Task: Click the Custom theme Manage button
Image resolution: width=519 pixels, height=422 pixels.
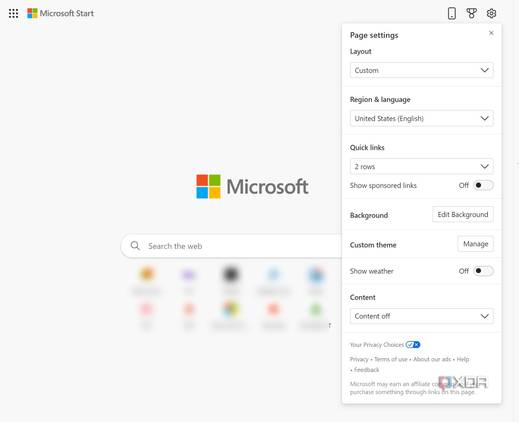Action: click(475, 244)
